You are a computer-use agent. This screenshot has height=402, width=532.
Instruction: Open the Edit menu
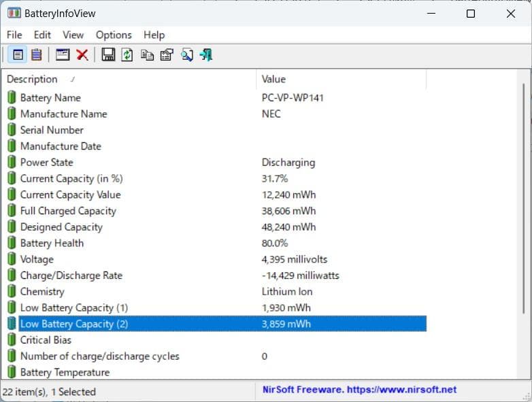42,35
